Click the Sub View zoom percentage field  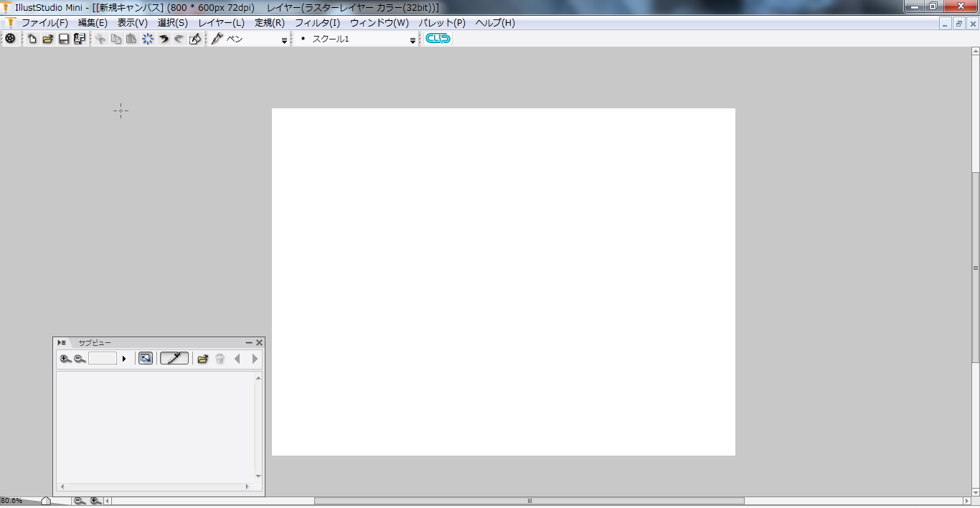point(103,359)
